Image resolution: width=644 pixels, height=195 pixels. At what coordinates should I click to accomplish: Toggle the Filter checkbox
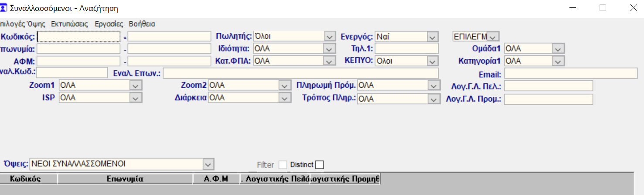point(283,165)
